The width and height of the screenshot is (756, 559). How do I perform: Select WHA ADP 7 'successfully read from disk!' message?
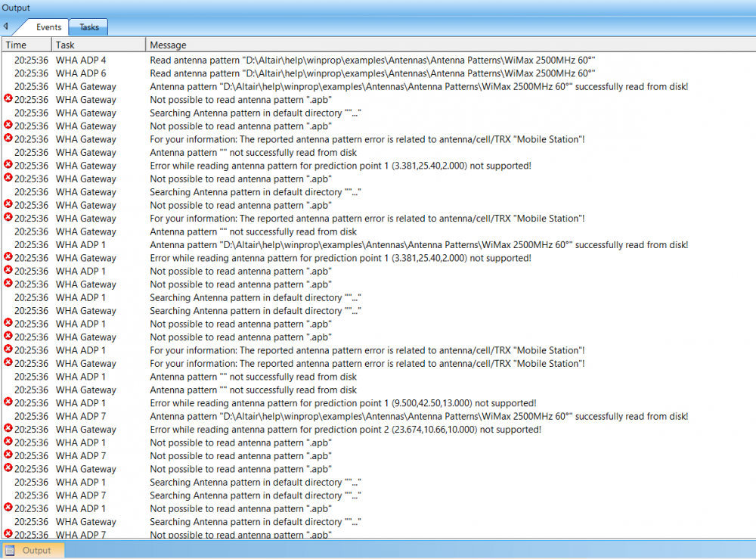pyautogui.click(x=419, y=416)
